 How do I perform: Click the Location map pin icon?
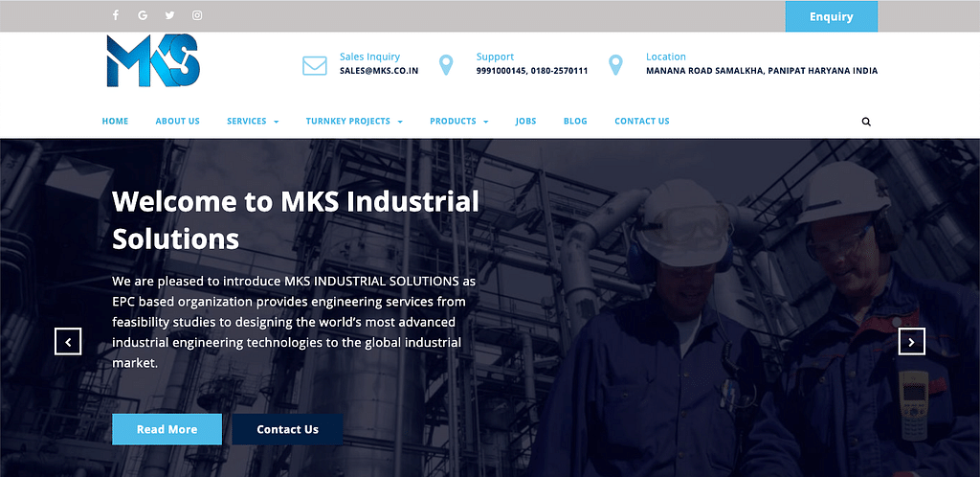click(615, 65)
